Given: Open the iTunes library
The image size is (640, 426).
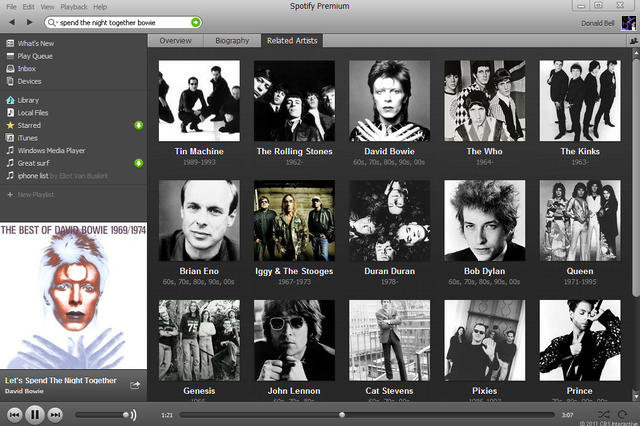Looking at the screenshot, I should (27, 138).
